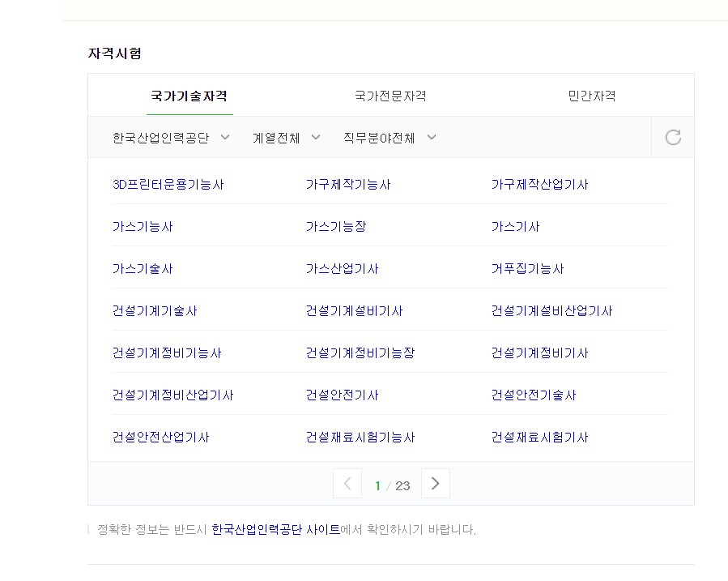View the 건설기계정비기능사 entry
This screenshot has width=728, height=581.
[167, 353]
